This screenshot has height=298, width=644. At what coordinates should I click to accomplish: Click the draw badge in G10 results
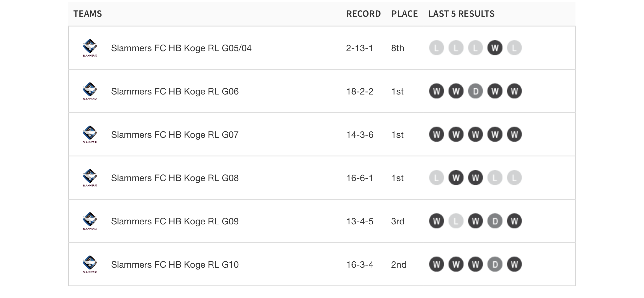pyautogui.click(x=495, y=264)
